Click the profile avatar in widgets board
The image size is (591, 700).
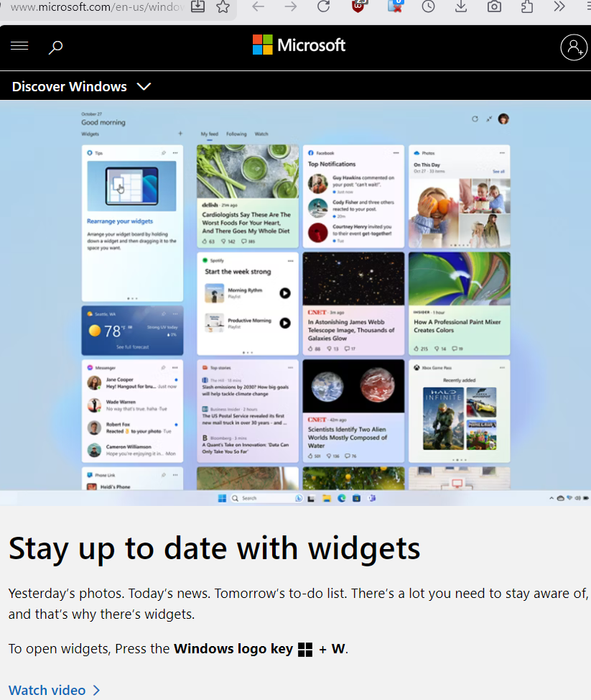(x=503, y=119)
